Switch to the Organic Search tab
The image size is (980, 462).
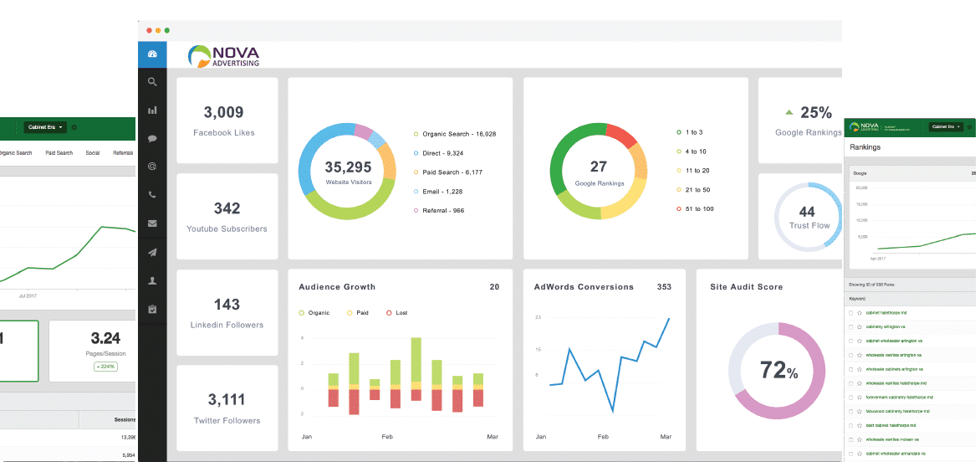pyautogui.click(x=15, y=152)
